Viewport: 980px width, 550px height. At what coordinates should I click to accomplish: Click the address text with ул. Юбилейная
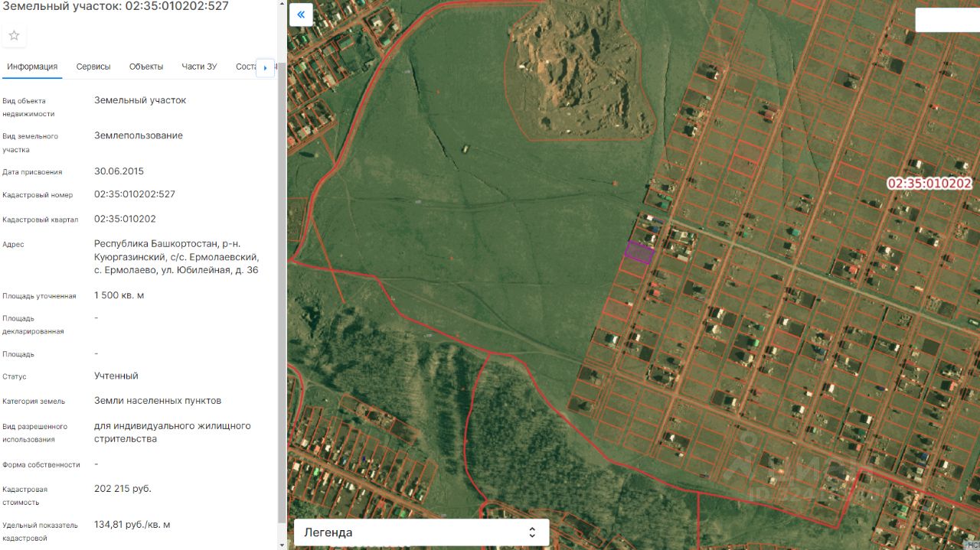point(177,257)
